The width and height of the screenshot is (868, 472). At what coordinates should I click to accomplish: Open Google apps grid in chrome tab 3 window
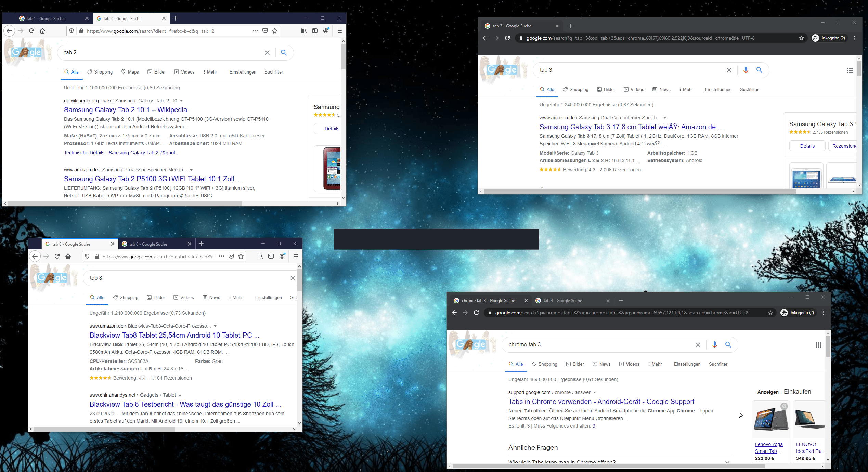click(x=818, y=345)
